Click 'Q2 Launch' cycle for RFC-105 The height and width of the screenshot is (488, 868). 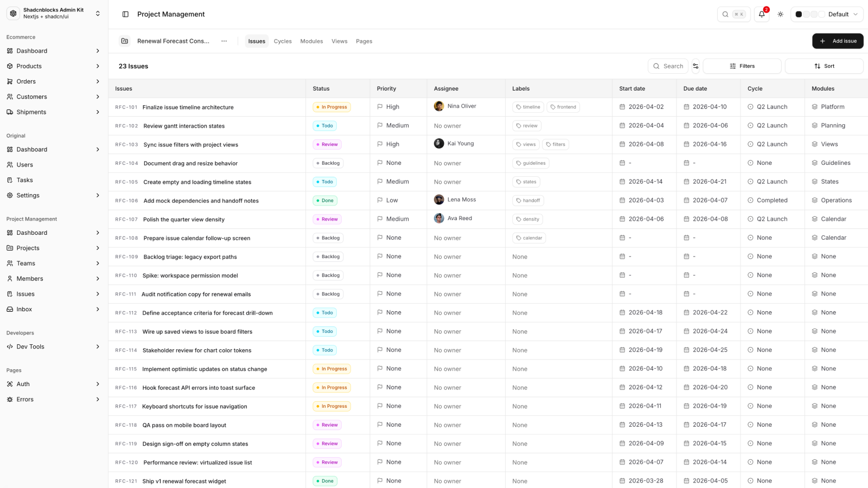pyautogui.click(x=772, y=182)
